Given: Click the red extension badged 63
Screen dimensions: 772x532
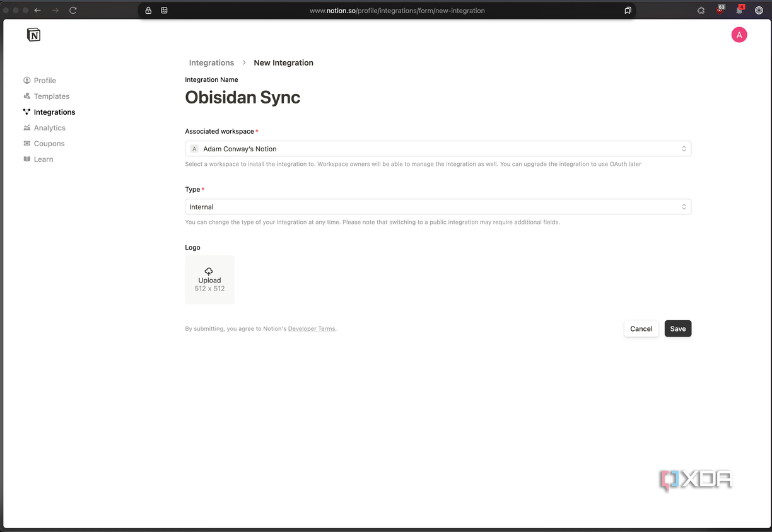Looking at the screenshot, I should (x=720, y=9).
